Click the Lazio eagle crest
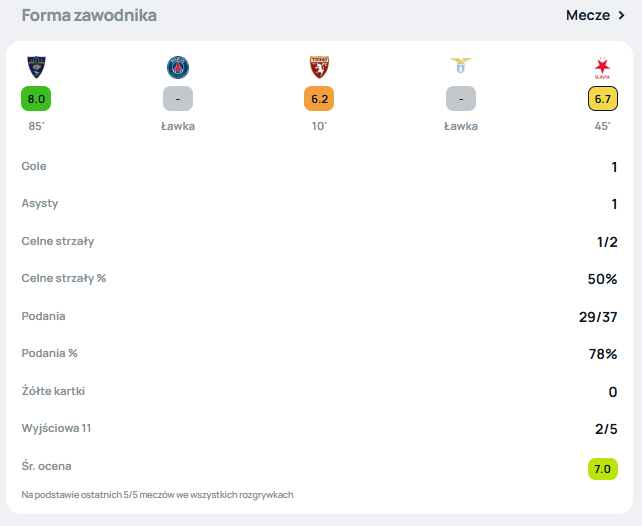 tap(461, 67)
